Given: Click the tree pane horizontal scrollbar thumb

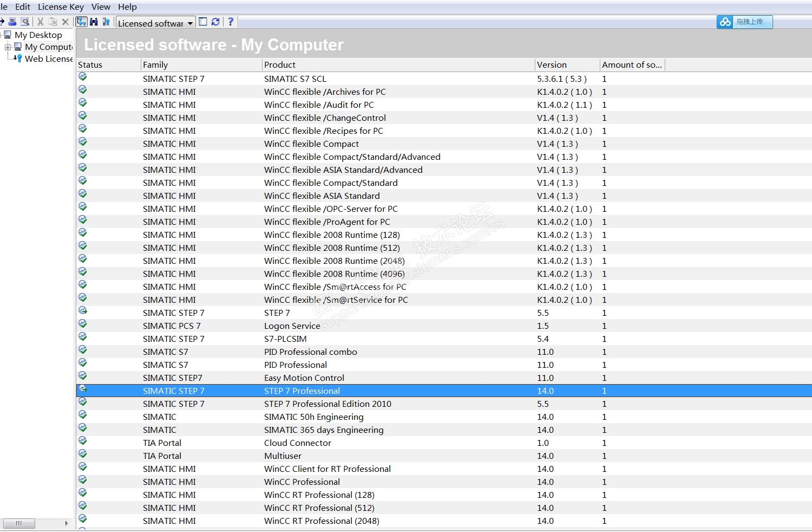Looking at the screenshot, I should (x=19, y=523).
